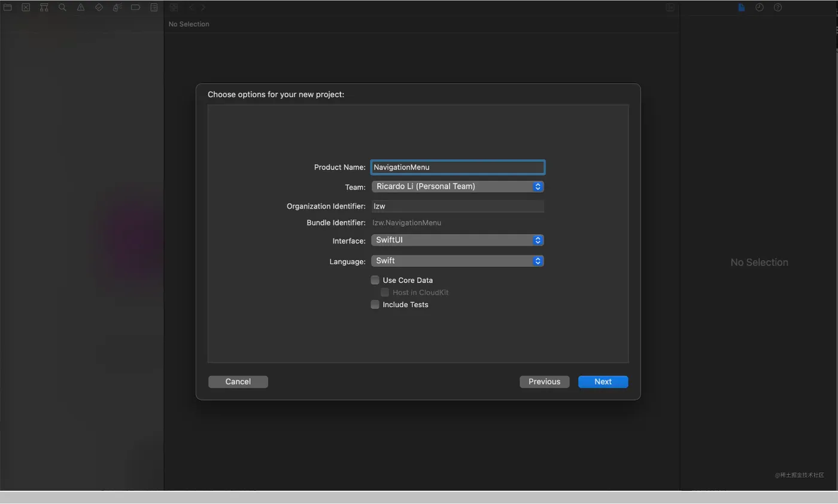Click the Bundle Identifier value lzw.NavigationMenu
The width and height of the screenshot is (838, 504).
pyautogui.click(x=407, y=223)
